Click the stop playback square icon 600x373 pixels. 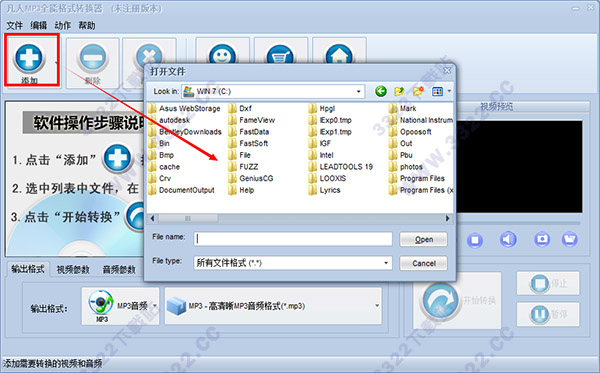pos(475,240)
